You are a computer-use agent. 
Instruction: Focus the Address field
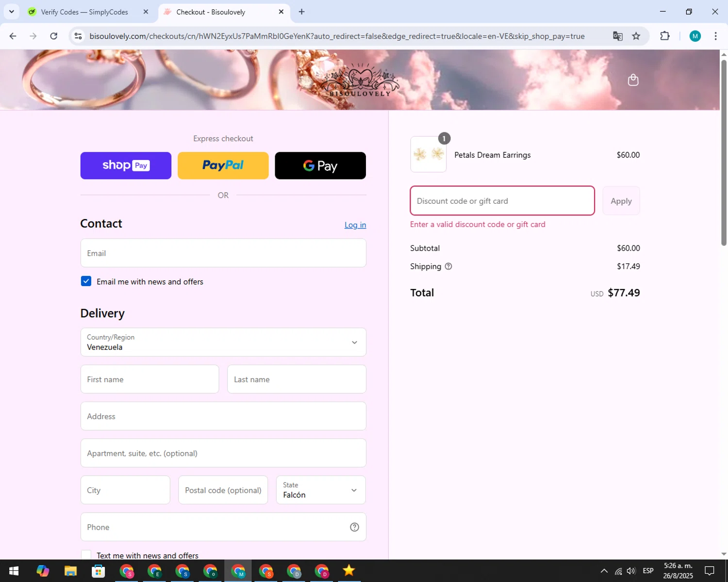click(223, 416)
